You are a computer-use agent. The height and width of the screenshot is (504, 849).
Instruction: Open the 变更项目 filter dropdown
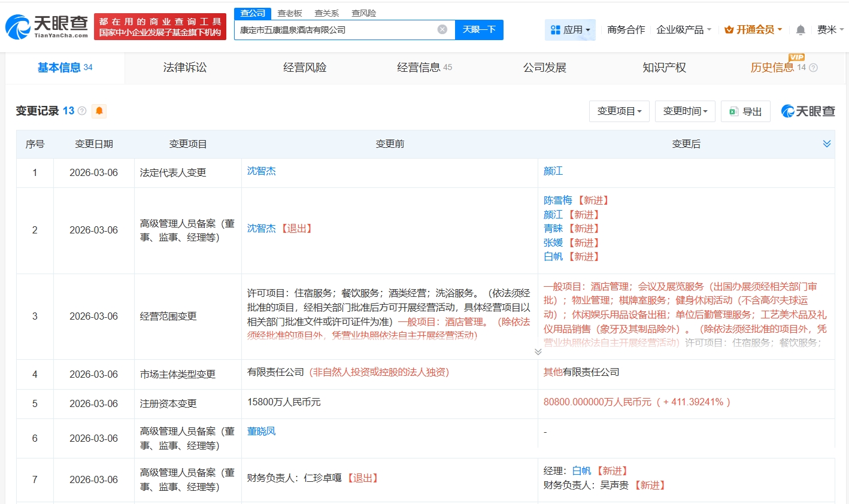(619, 111)
